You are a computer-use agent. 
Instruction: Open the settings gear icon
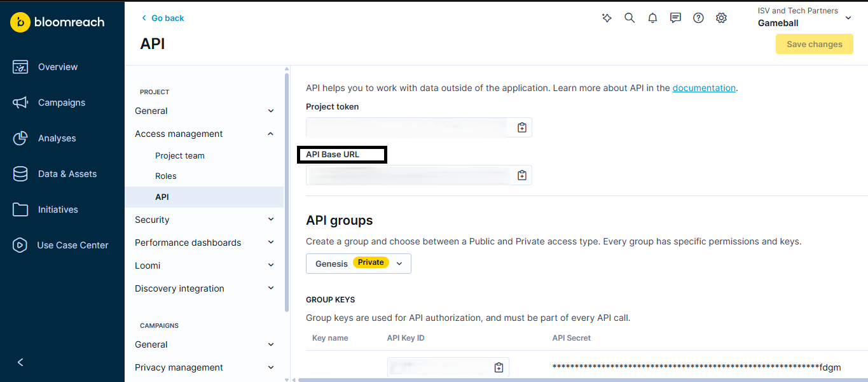tap(721, 18)
